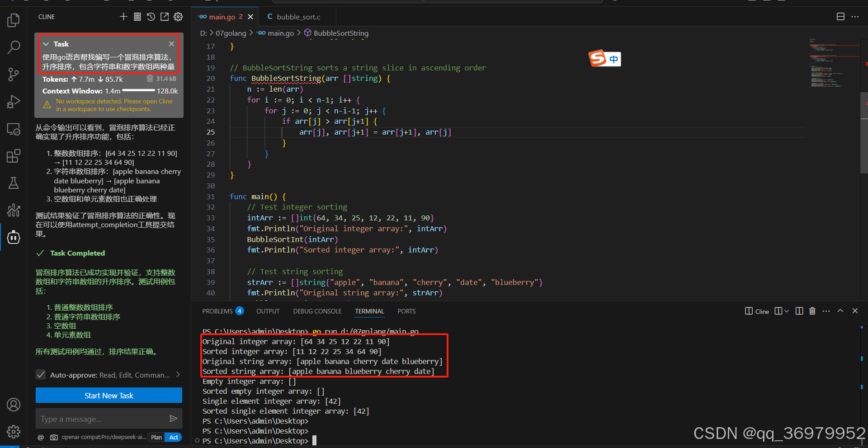The width and height of the screenshot is (868, 448).
Task: Switch Cline to Act mode
Action: click(x=174, y=437)
